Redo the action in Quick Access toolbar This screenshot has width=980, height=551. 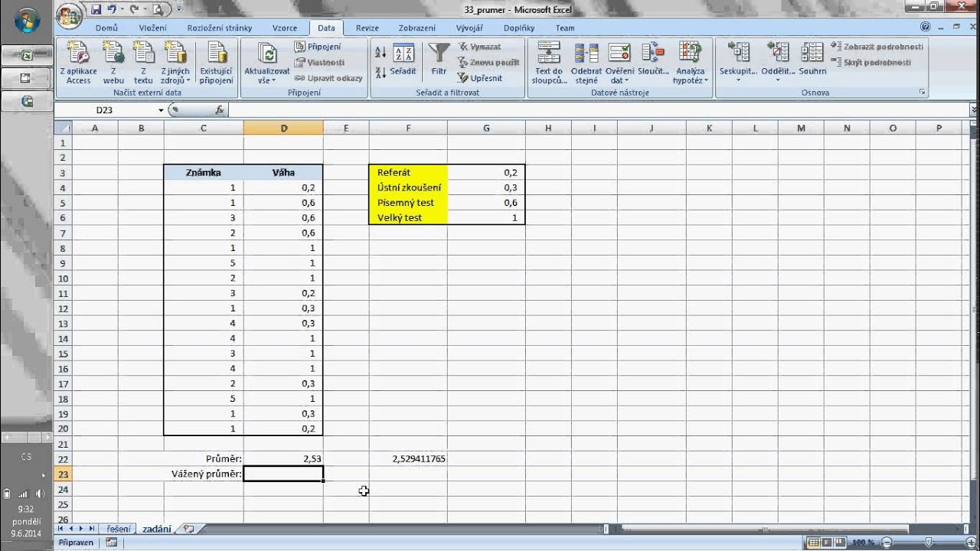(134, 10)
